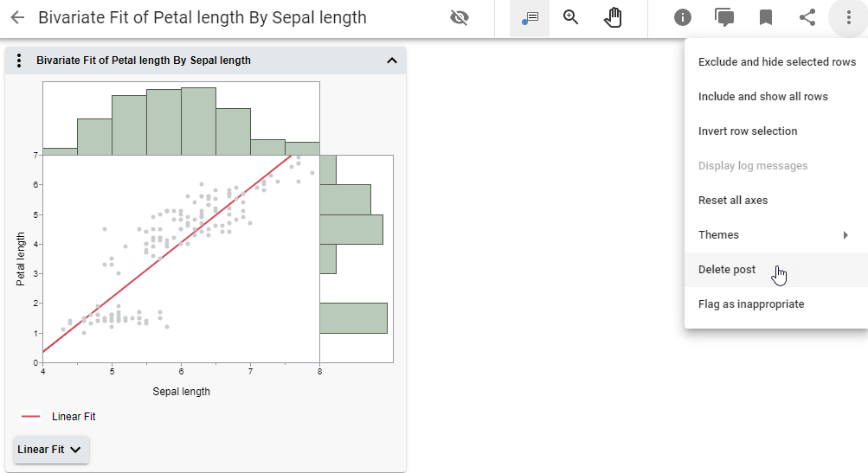Open the Bivariate Fit panel options menu

(19, 61)
